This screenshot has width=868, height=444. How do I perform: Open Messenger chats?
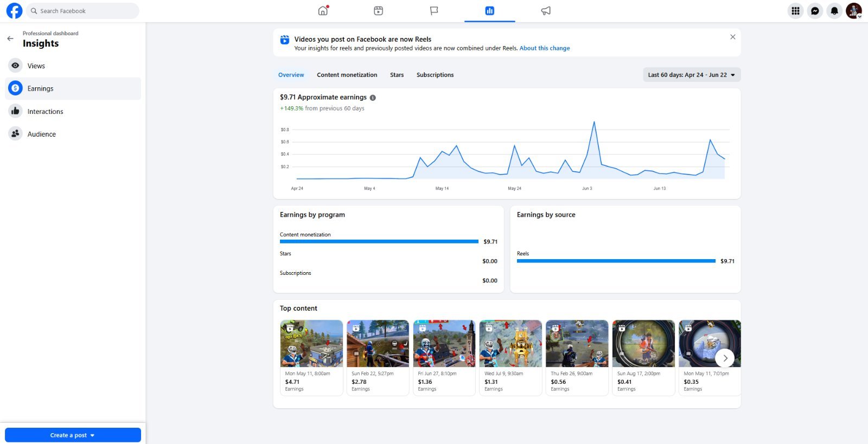tap(815, 11)
